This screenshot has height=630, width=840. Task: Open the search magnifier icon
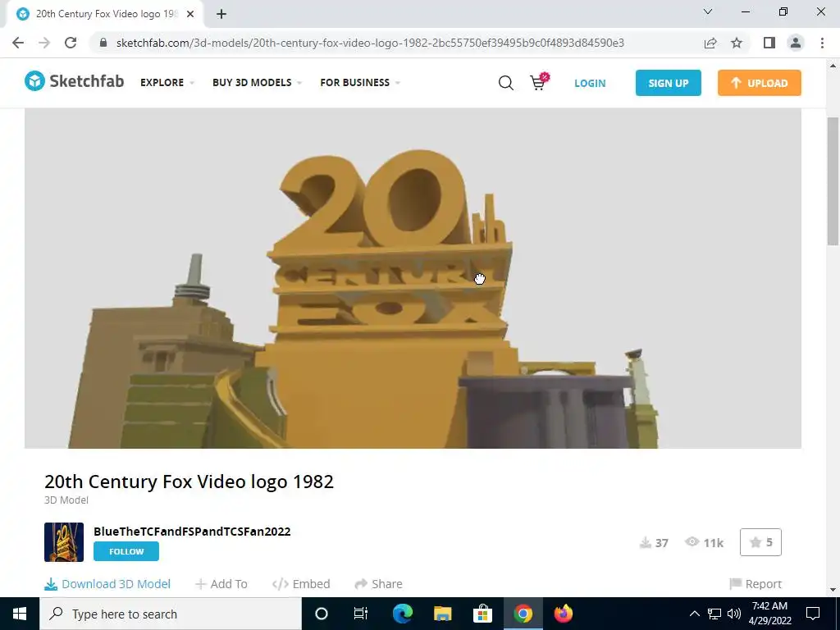click(x=505, y=83)
